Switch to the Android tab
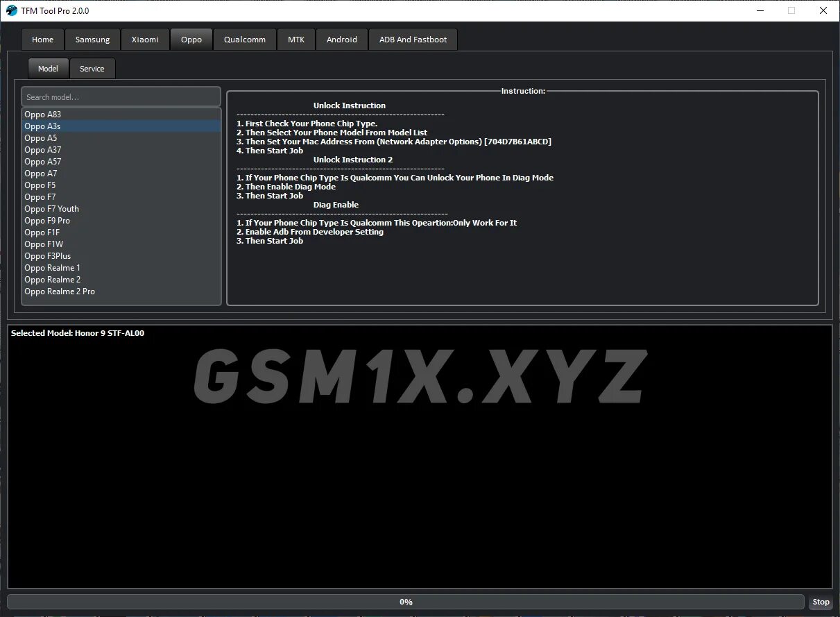This screenshot has height=617, width=840. (x=341, y=40)
